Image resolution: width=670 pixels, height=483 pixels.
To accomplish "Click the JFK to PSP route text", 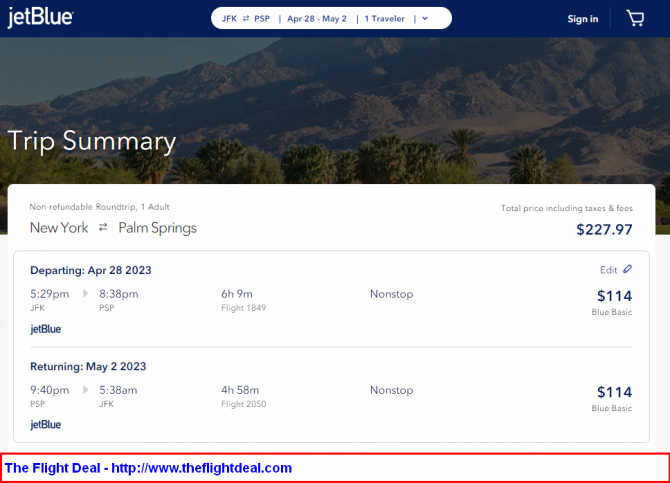I will coord(246,19).
